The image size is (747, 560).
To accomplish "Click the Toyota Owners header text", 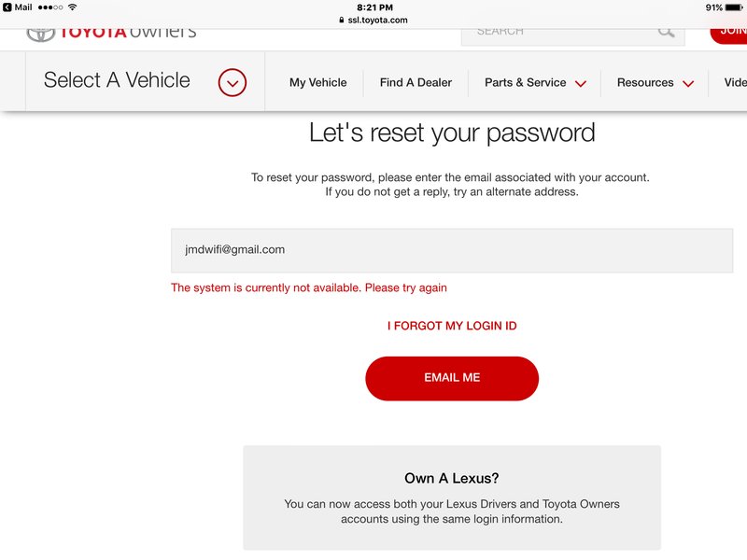I will (128, 34).
